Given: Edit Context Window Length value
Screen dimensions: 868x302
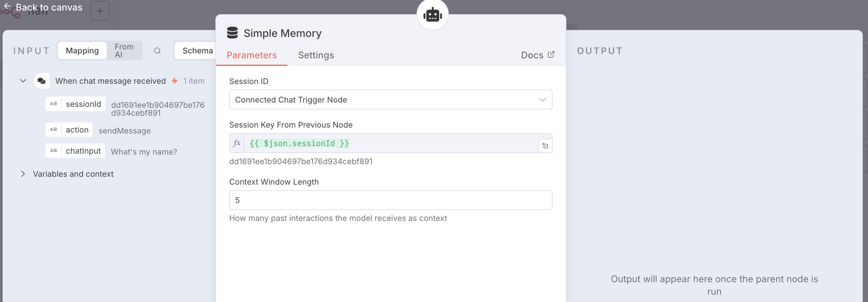Looking at the screenshot, I should tap(391, 200).
